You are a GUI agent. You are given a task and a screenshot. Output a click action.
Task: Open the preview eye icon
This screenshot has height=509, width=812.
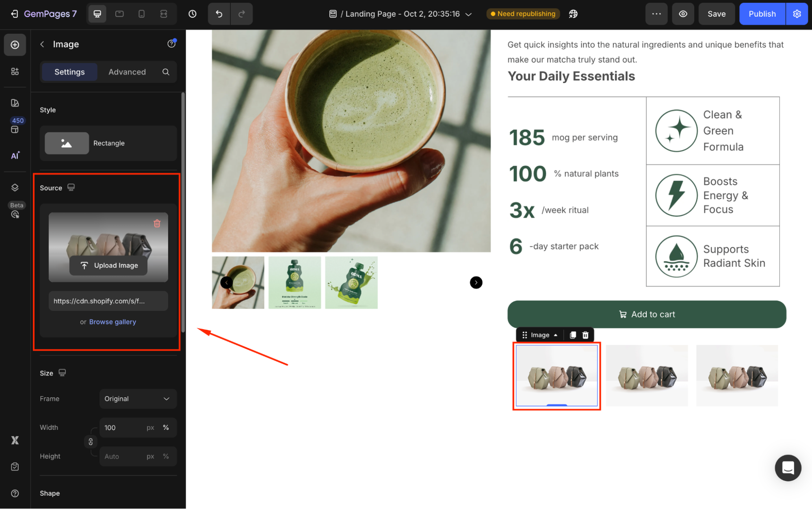(x=683, y=14)
